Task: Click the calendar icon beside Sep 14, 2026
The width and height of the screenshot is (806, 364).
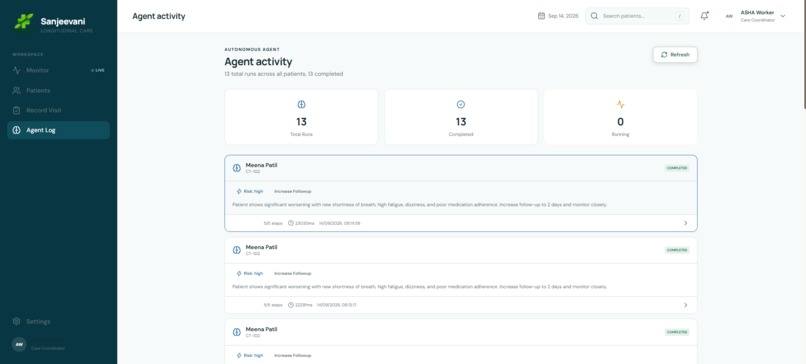Action: coord(541,16)
